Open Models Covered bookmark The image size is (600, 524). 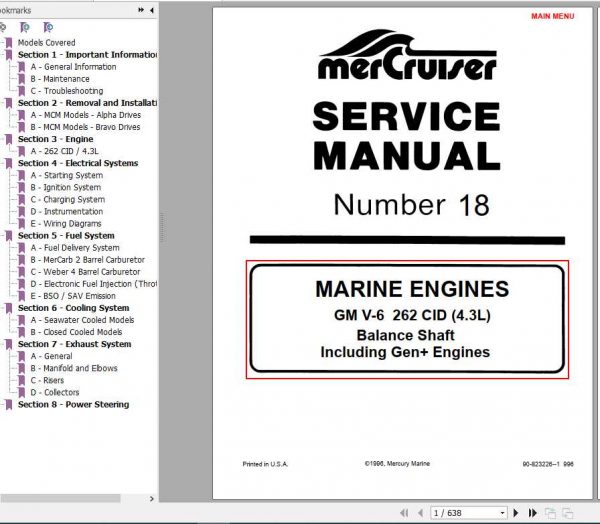[46, 42]
